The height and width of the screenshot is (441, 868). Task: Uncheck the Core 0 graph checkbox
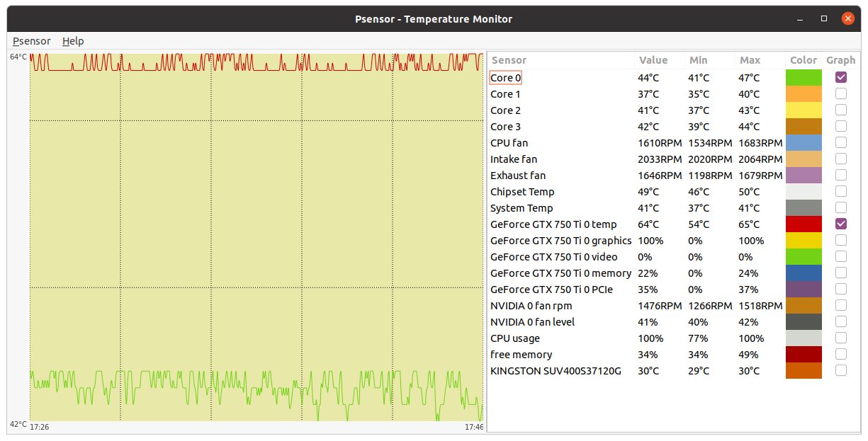(x=840, y=77)
